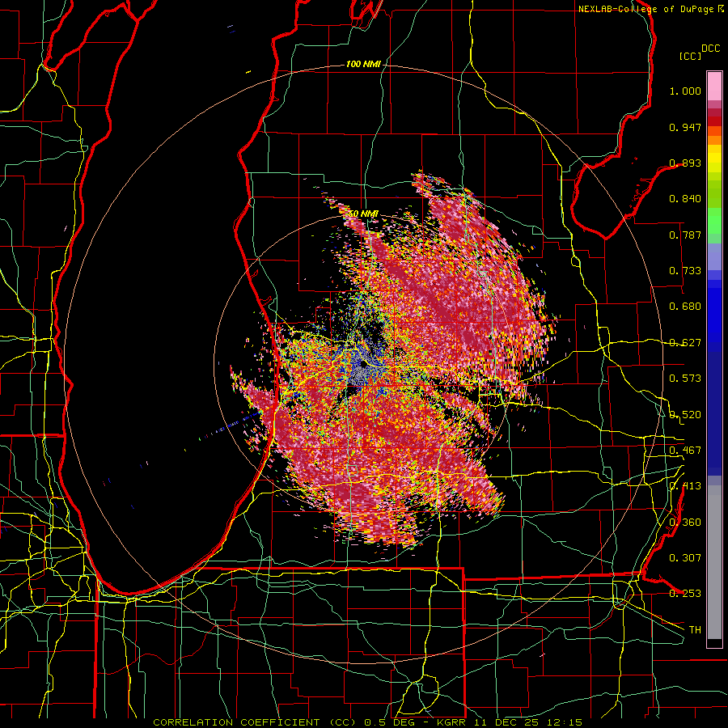The image size is (728, 728).
Task: Select the 0.840 legend value
Action: (685, 199)
